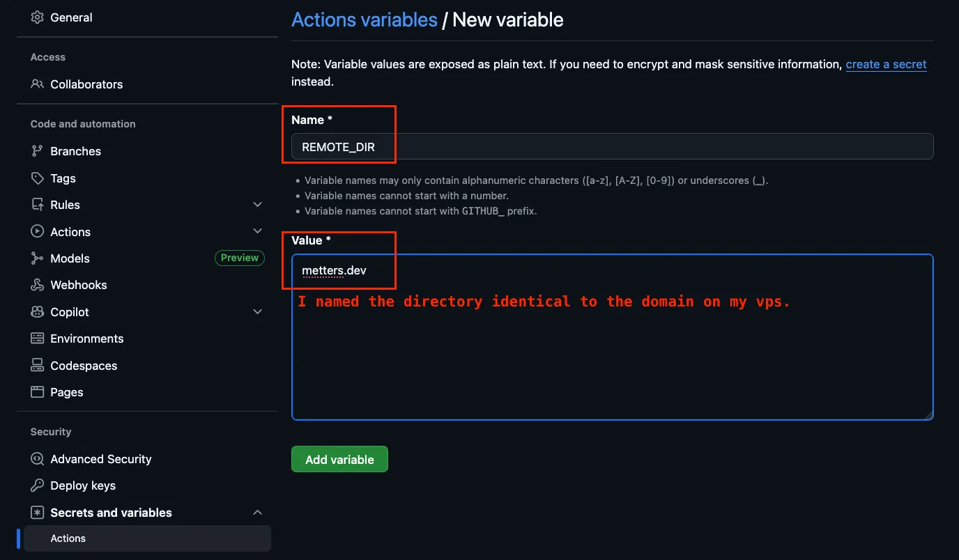The width and height of the screenshot is (959, 560).
Task: Click the Webhooks icon in sidebar
Action: click(38, 285)
